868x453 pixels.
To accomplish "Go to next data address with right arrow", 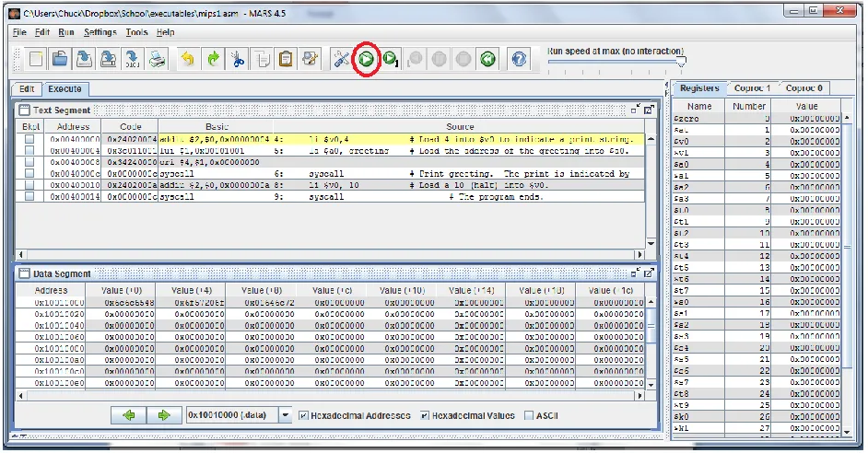I will pos(164,415).
